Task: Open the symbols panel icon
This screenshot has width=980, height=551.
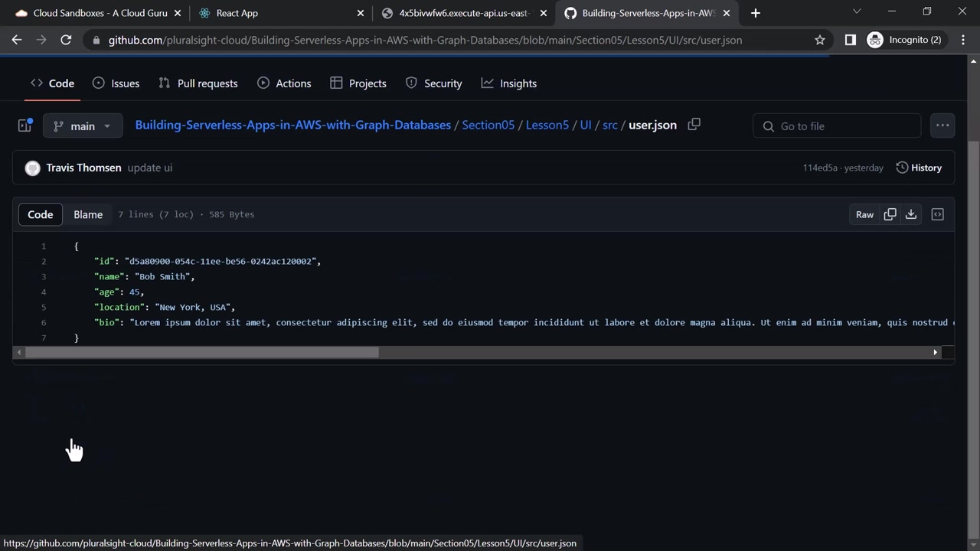Action: (x=937, y=214)
